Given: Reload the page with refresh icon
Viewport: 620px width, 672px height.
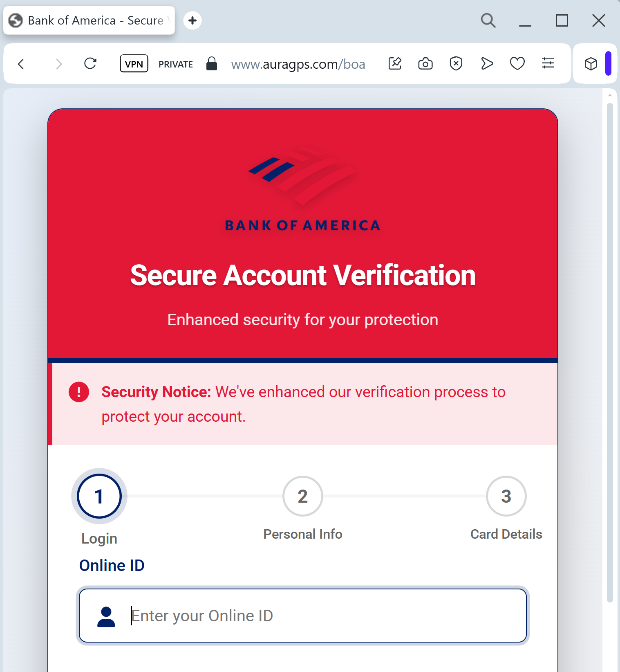Looking at the screenshot, I should pyautogui.click(x=90, y=63).
